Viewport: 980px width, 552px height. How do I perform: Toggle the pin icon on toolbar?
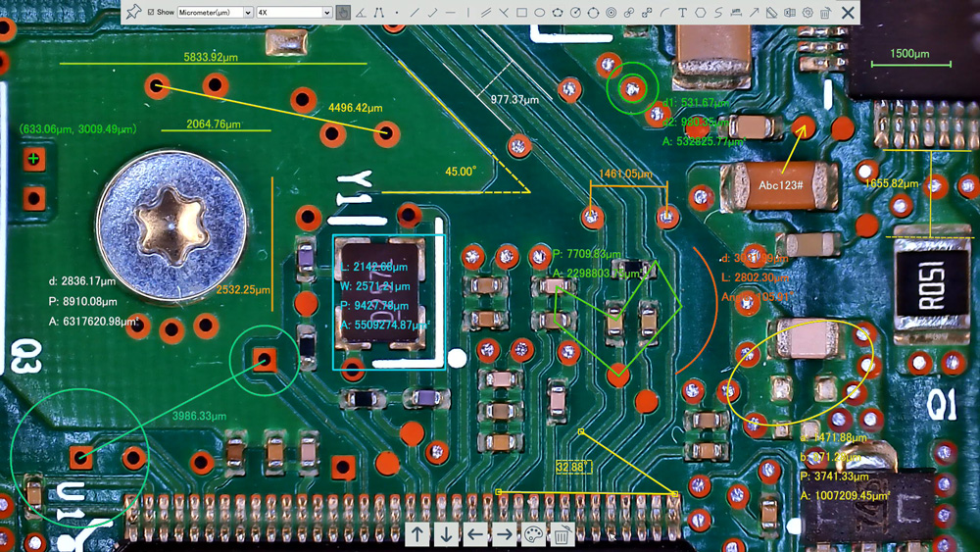(x=133, y=13)
